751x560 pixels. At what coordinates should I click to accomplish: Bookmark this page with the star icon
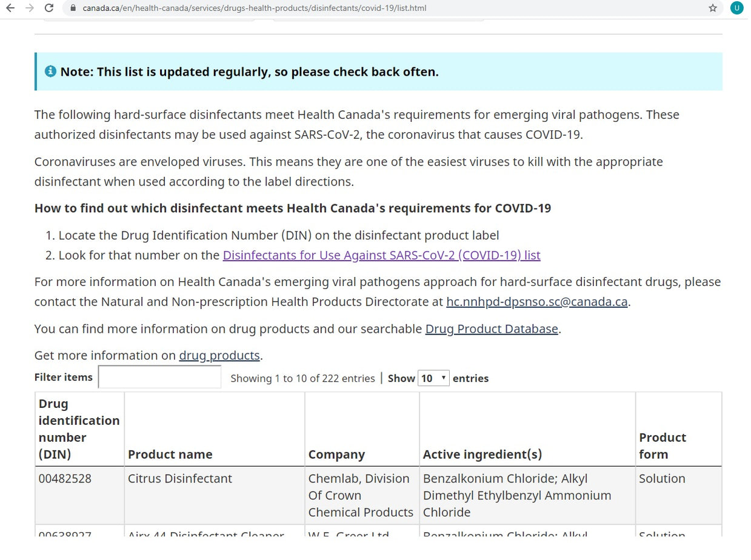[x=712, y=8]
